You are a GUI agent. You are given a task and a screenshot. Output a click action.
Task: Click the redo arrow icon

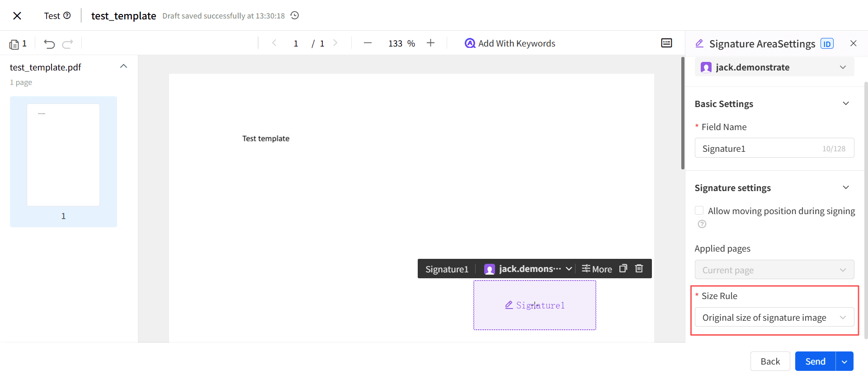point(68,44)
